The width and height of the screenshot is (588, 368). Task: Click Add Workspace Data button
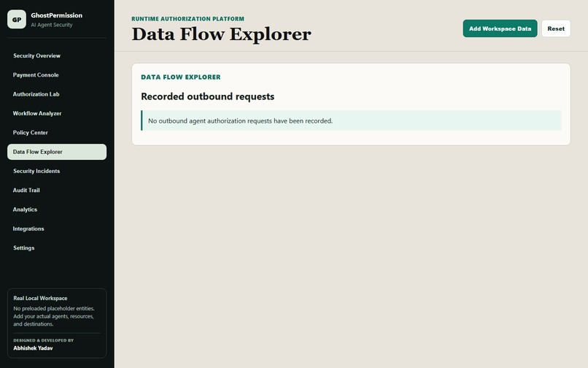(500, 28)
